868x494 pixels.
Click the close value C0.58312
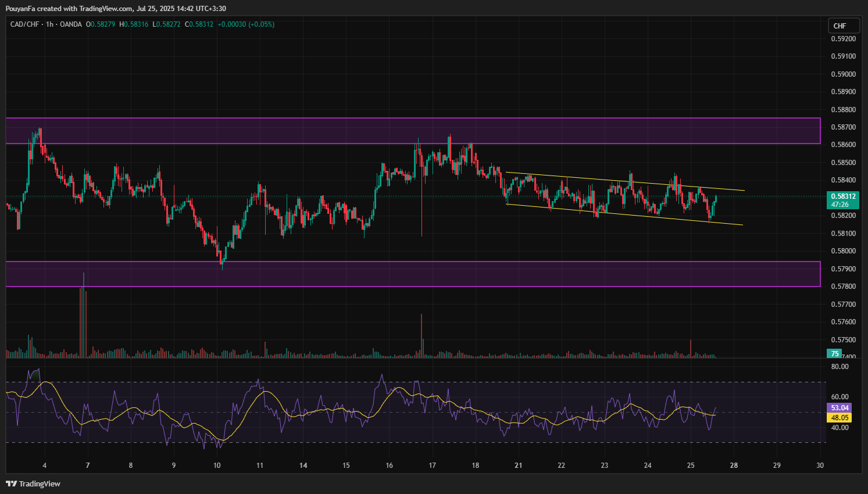click(x=199, y=24)
